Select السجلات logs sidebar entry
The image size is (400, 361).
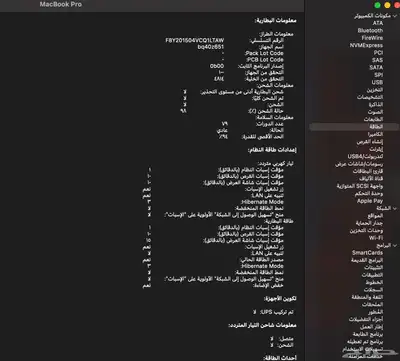click(374, 290)
